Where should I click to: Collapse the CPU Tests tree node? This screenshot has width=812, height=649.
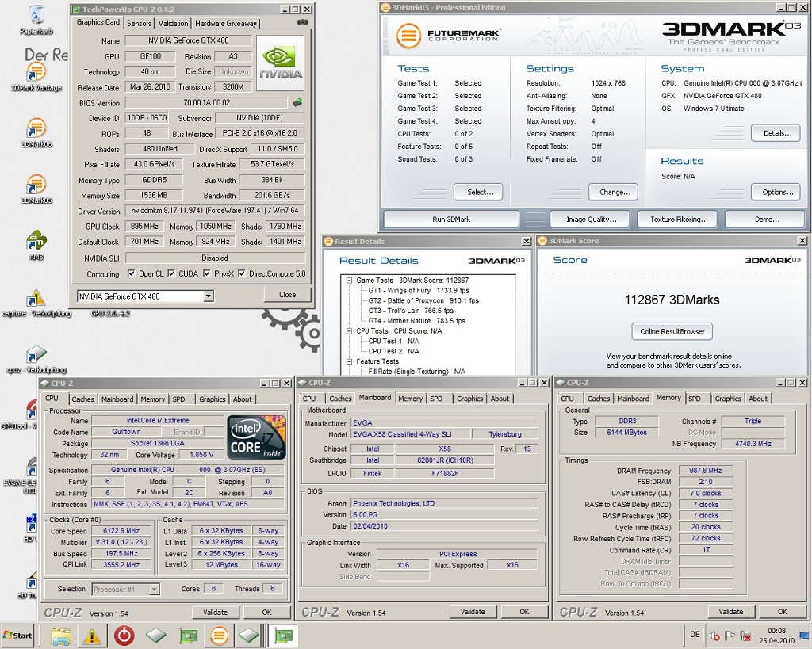click(x=350, y=330)
